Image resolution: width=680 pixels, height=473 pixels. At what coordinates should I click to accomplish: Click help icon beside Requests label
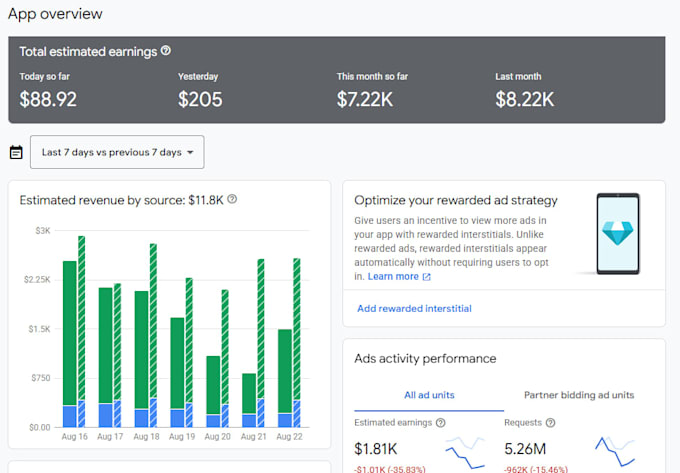tap(550, 423)
